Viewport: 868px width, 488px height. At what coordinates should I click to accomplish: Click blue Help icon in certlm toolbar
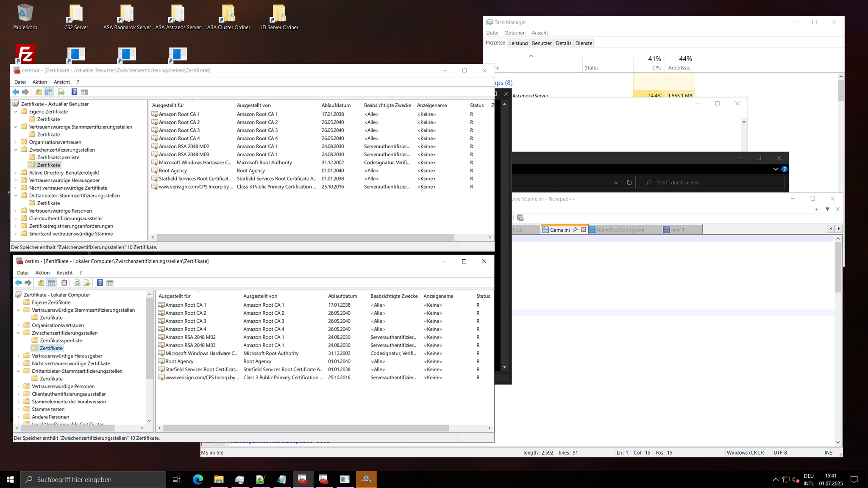[x=100, y=283]
